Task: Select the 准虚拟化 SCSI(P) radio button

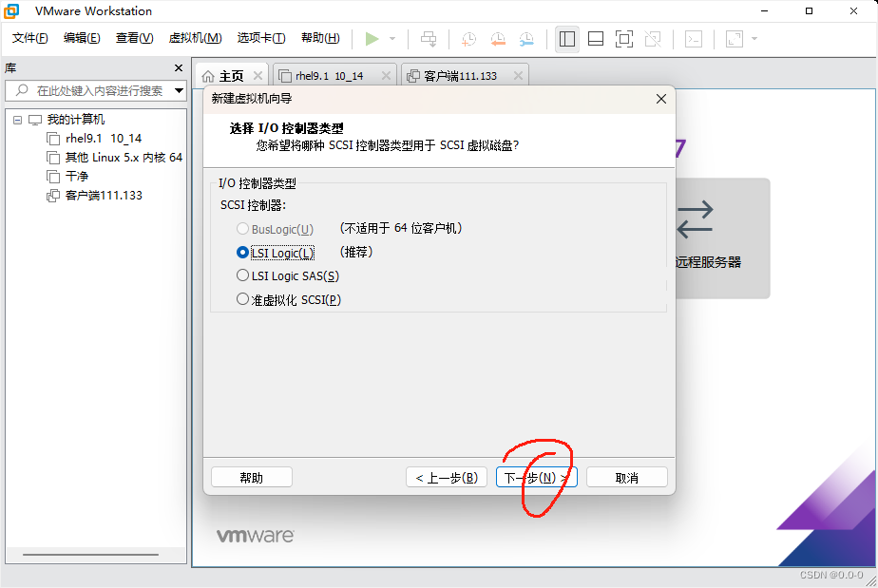Action: [242, 299]
